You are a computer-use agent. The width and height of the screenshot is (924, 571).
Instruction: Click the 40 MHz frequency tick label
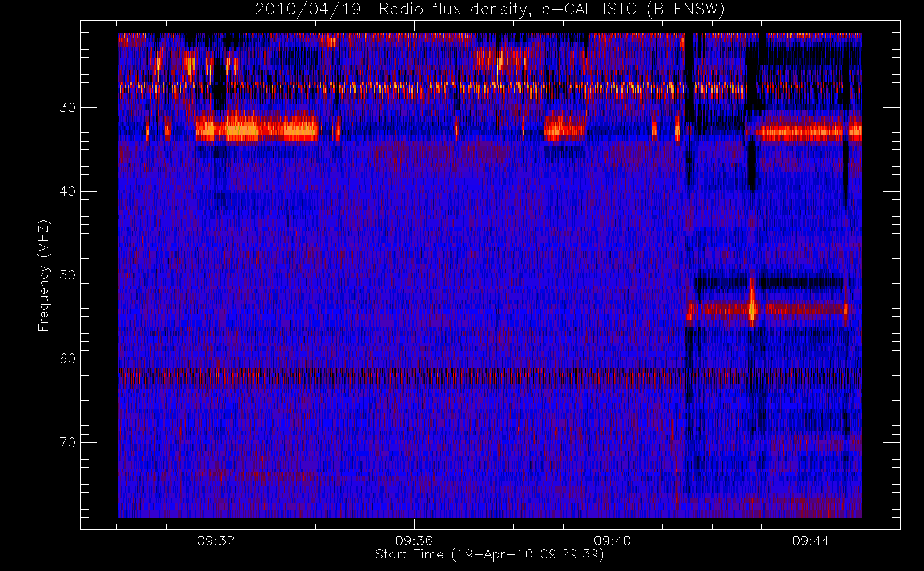[67, 191]
